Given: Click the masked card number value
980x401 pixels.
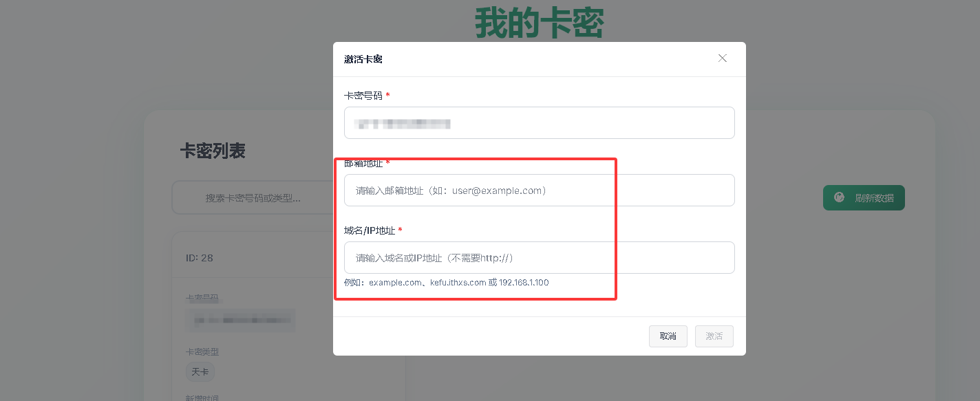Looking at the screenshot, I should pyautogui.click(x=239, y=320).
